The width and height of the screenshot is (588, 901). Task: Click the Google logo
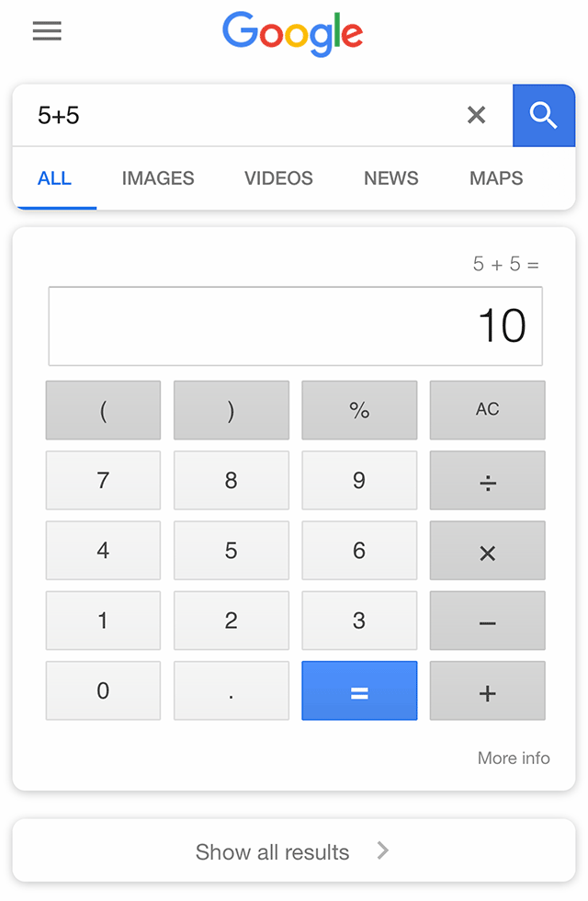coord(293,33)
